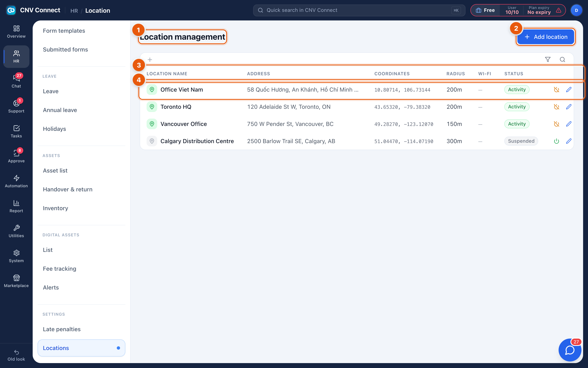This screenshot has width=588, height=368.
Task: Open the Report chart icon
Action: point(16,206)
